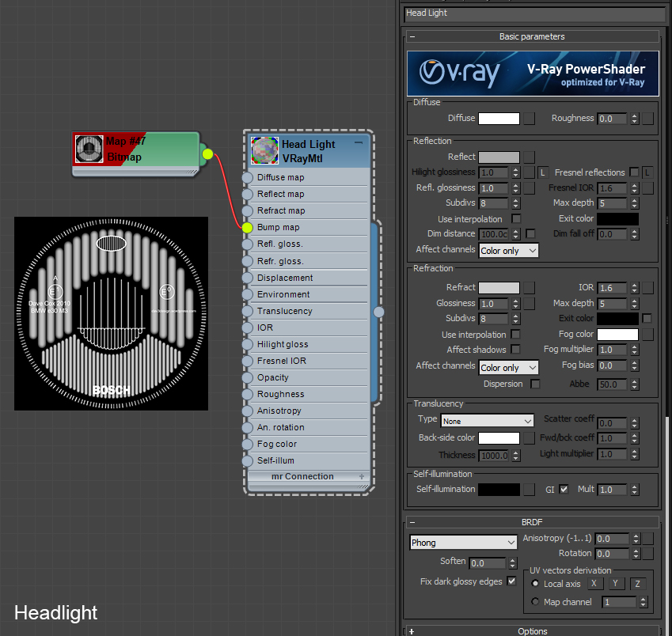Click the Fresnel reflections lock L button
This screenshot has width=672, height=636.
coord(647,172)
